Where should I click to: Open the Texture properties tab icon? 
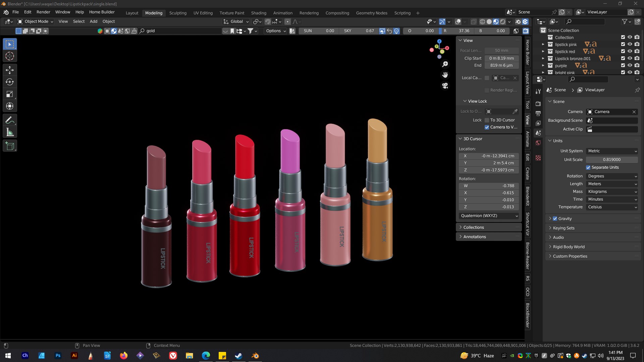click(538, 158)
